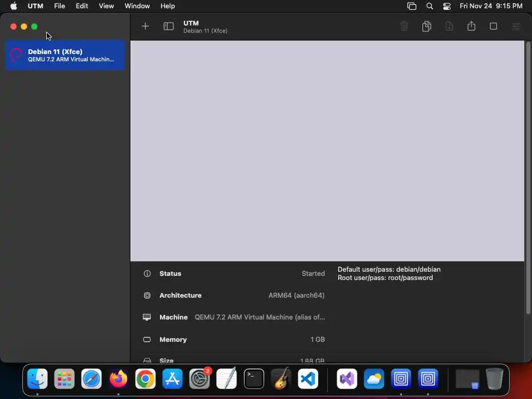This screenshot has width=532, height=399.
Task: Open App Store from the Dock
Action: [172, 379]
